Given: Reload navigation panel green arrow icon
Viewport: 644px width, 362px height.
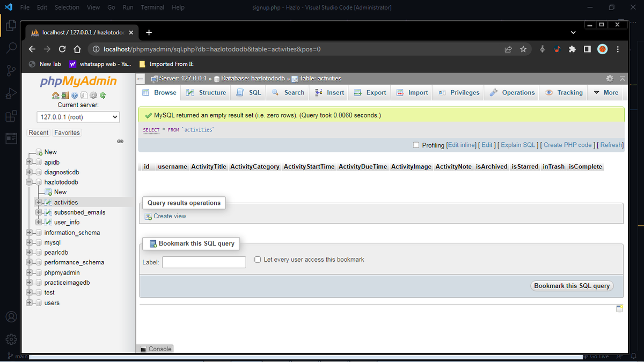Looking at the screenshot, I should click(103, 95).
